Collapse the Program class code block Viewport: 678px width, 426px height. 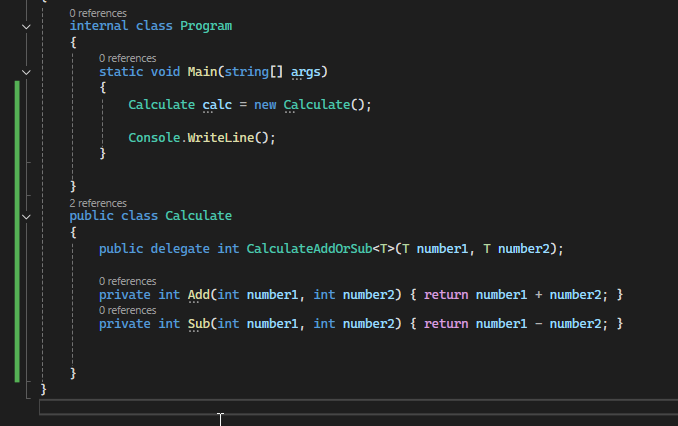pos(26,27)
